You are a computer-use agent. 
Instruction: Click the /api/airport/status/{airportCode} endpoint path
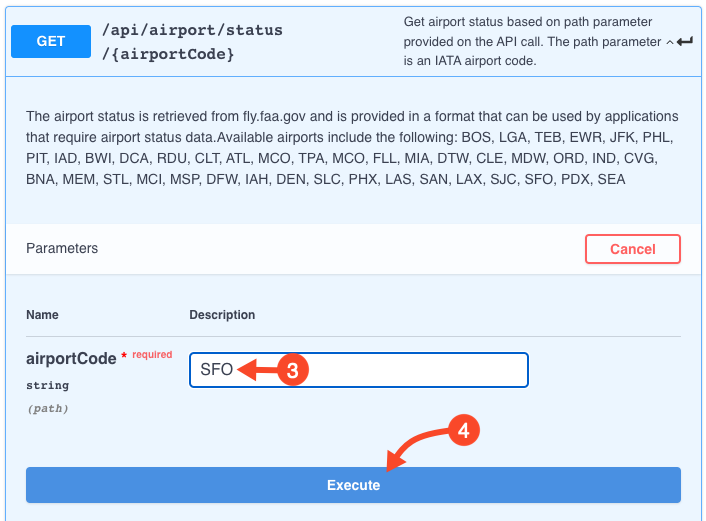click(192, 42)
